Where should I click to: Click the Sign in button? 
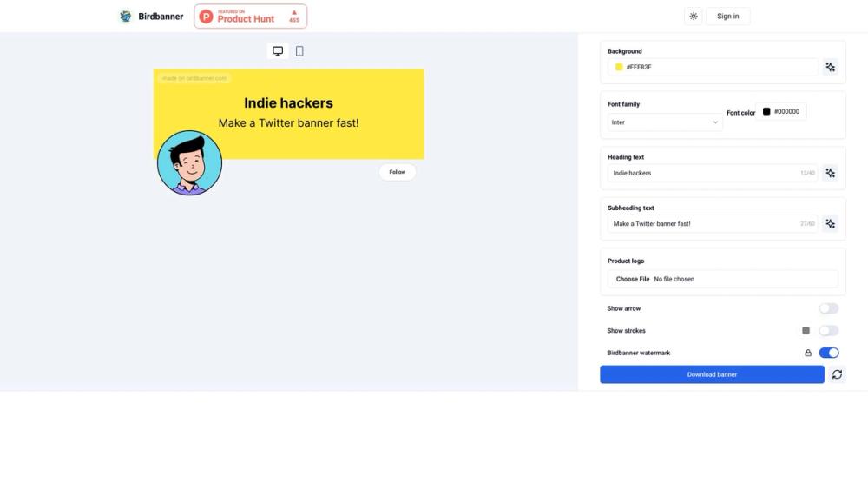(727, 16)
